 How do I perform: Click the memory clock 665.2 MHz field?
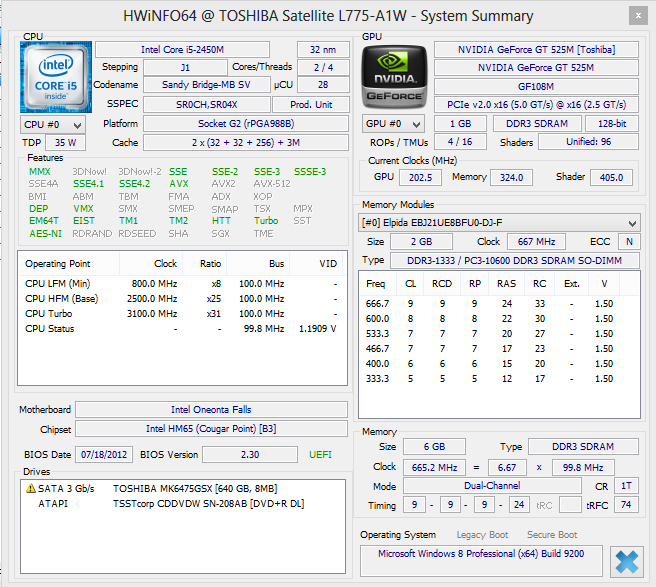(434, 467)
